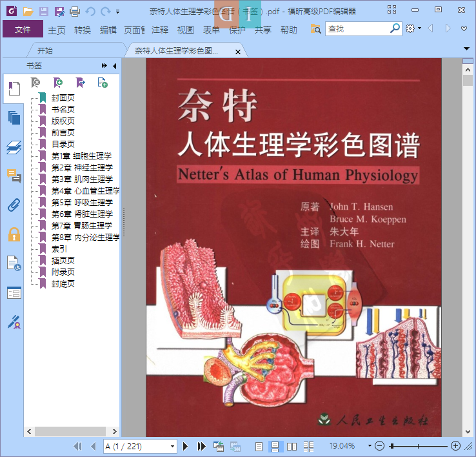Viewport: 476px width, 457px height.
Task: Open the tab list dropdown arrow
Action: (466, 48)
